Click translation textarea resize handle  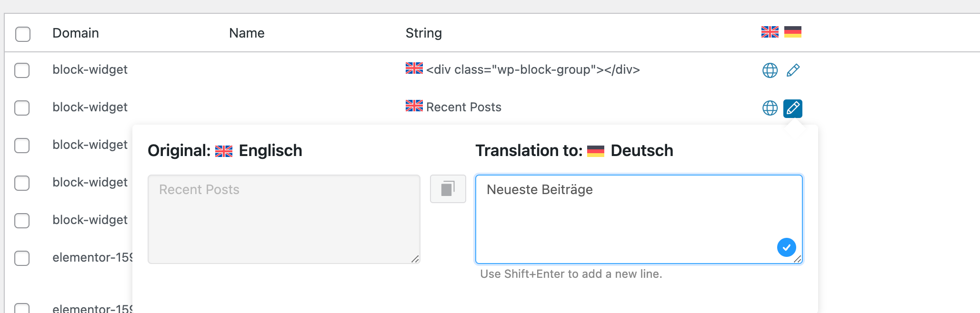[798, 259]
